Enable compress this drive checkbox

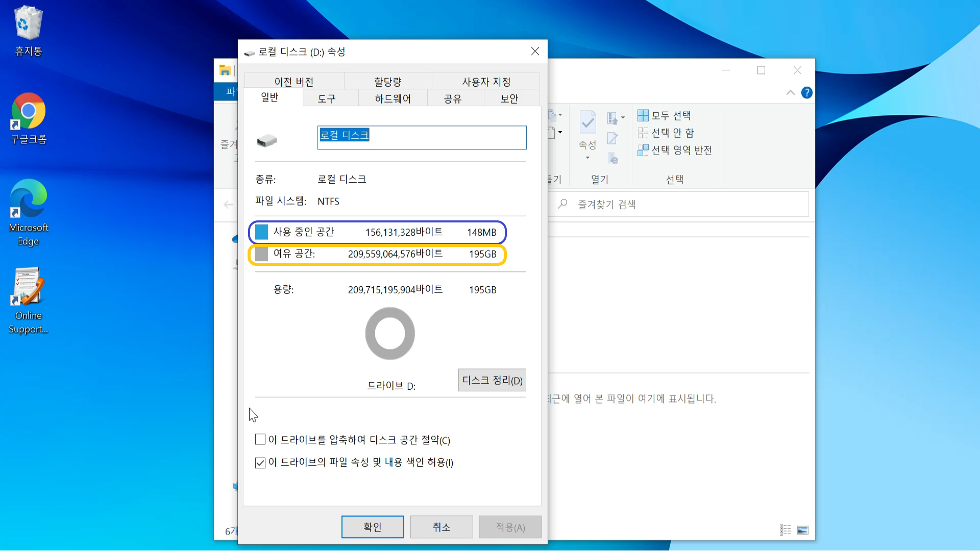260,439
